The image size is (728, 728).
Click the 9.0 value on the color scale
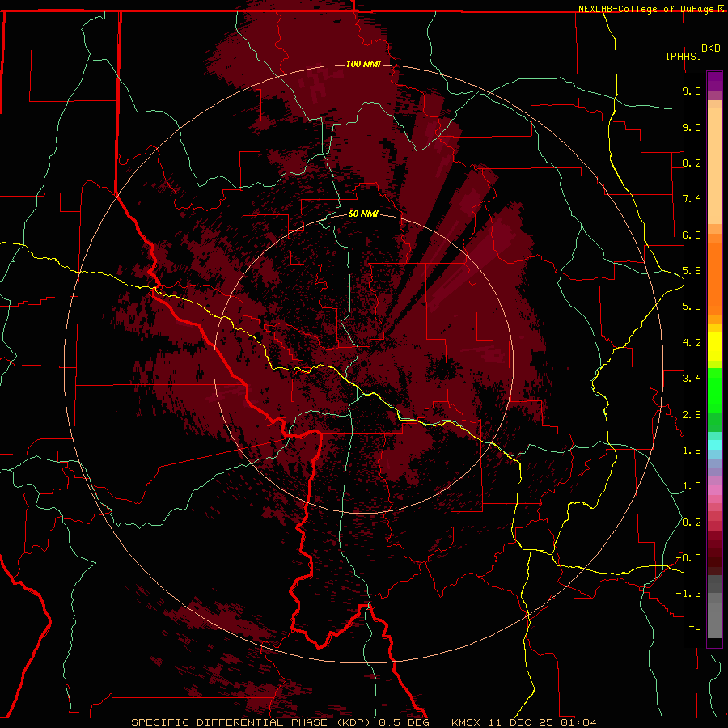692,127
